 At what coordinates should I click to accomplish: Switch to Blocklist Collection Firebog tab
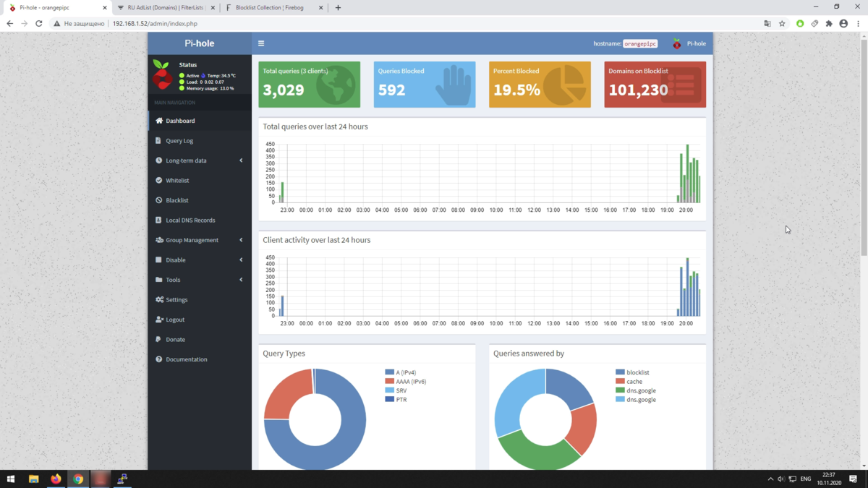pos(275,8)
